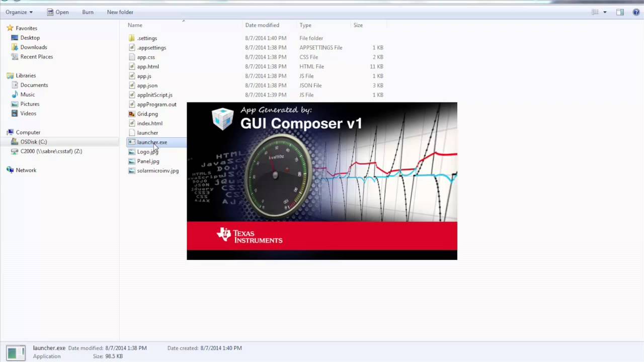Open Recent Places in Favorites
Image resolution: width=644 pixels, height=362 pixels.
37,57
